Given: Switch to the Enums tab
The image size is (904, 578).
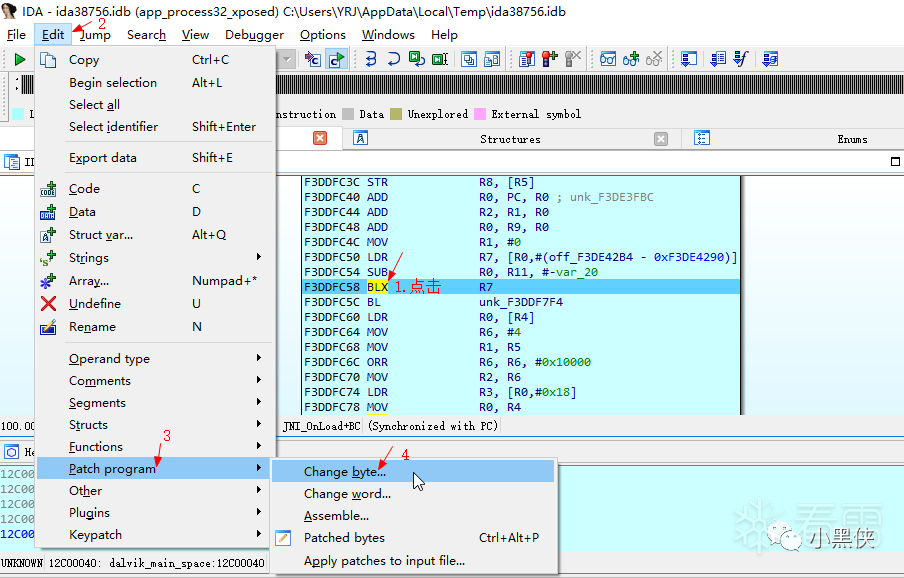Looking at the screenshot, I should point(852,139).
